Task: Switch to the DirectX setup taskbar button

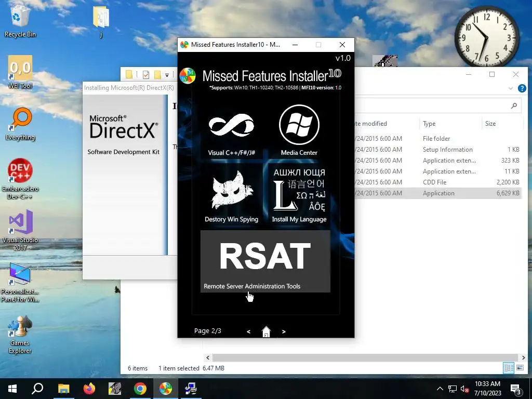Action: [191, 389]
